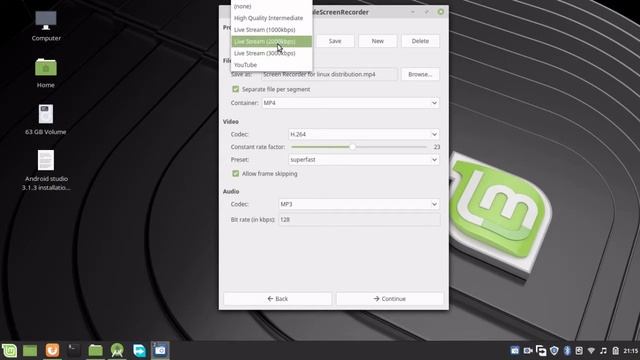Screen dimensions: 640x360
Task: Choose Live Stream (3000kbps) profile
Action: pos(271,53)
